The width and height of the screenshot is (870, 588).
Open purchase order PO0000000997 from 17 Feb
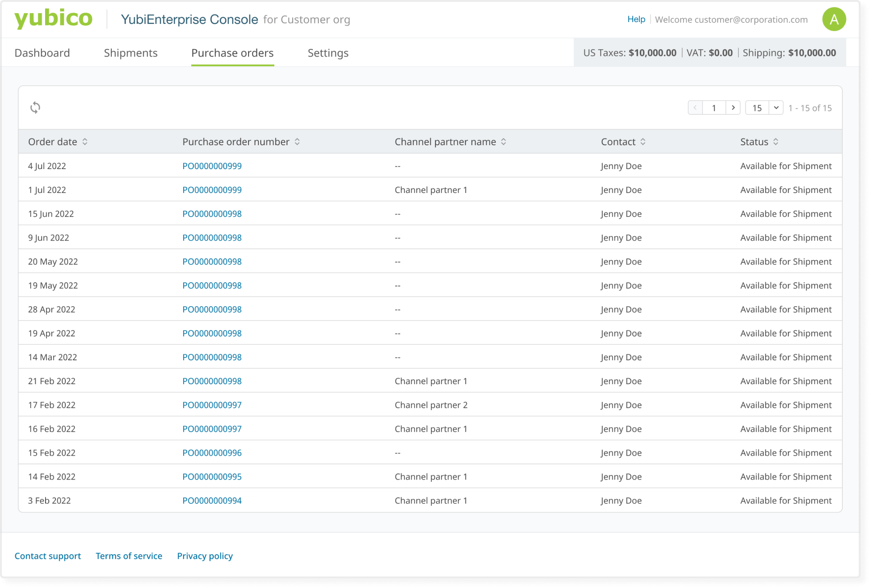pos(212,404)
